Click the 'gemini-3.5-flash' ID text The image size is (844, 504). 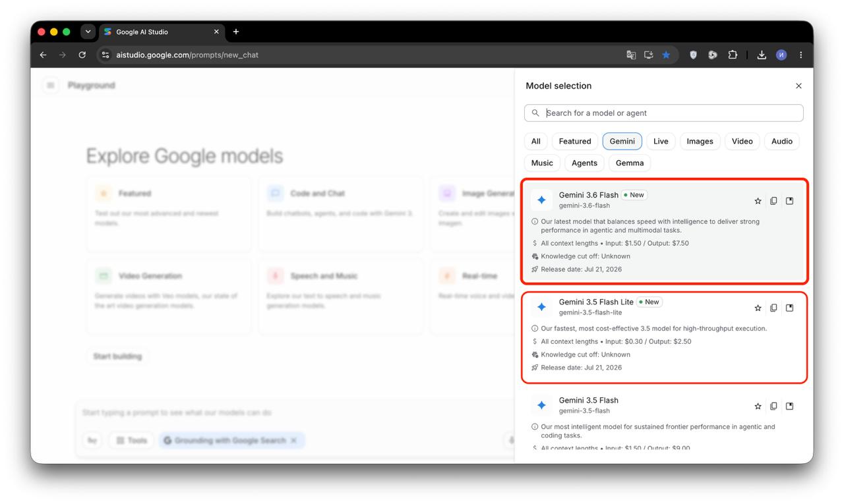584,410
